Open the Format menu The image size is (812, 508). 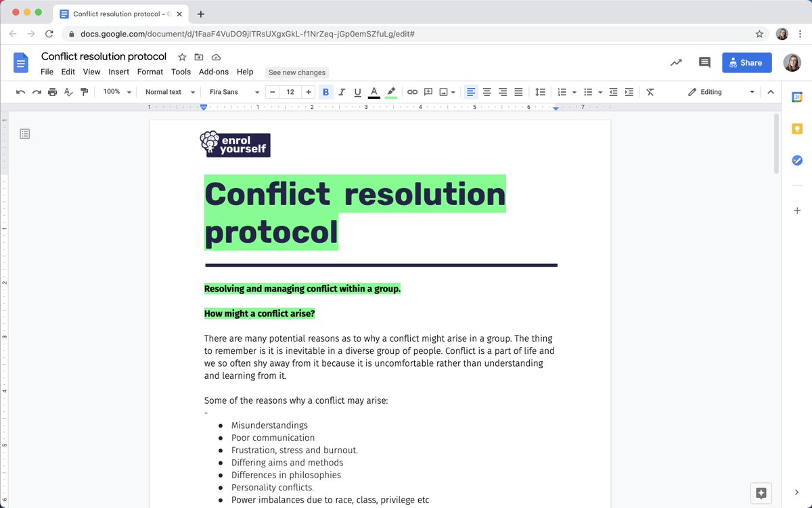tap(150, 72)
